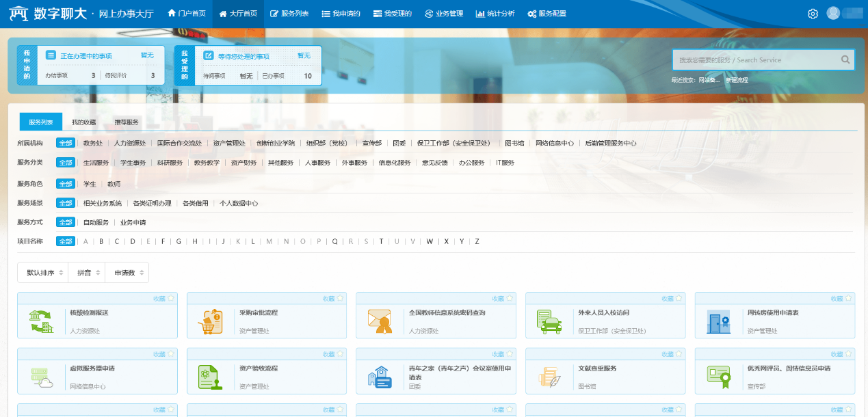Filter by 教务处 department
868x417 pixels.
pos(92,144)
